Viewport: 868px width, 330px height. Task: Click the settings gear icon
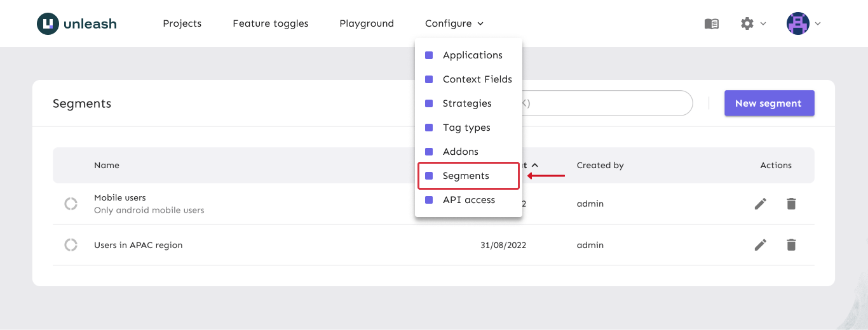point(747,23)
